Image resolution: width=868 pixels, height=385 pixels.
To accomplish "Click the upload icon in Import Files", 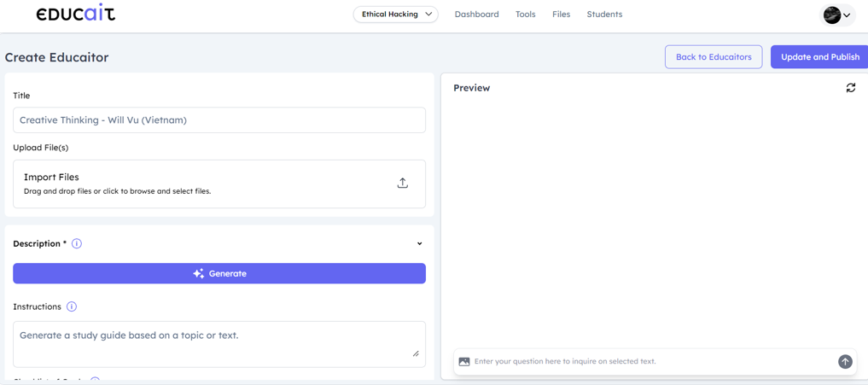I will 402,184.
